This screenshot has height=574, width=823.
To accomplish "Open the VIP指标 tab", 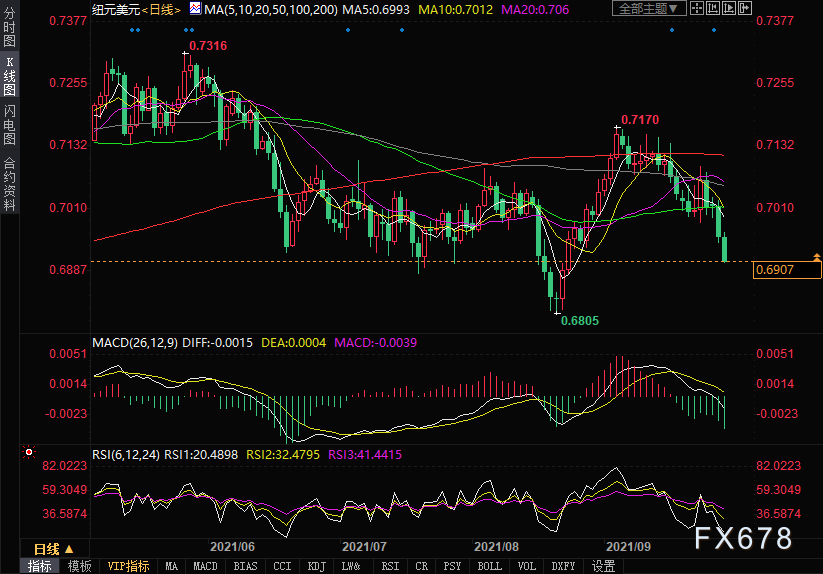I will click(x=129, y=566).
